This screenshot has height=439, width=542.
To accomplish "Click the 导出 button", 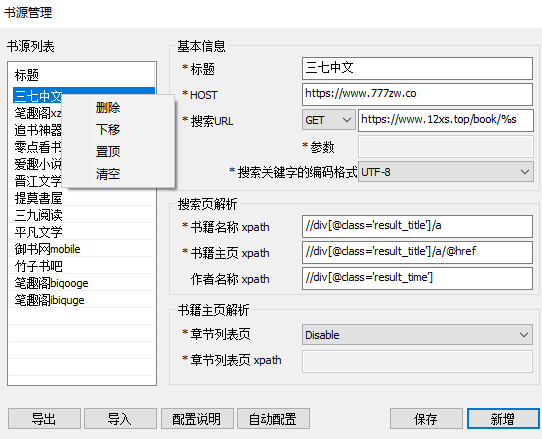I will click(44, 419).
